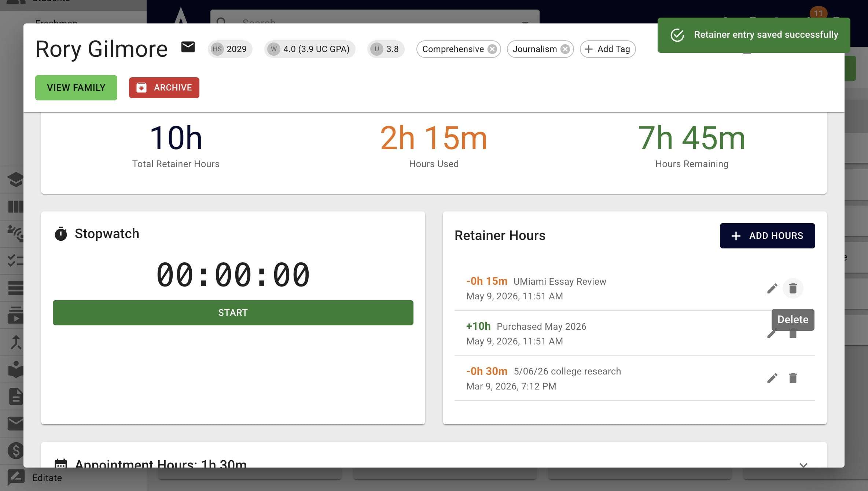Delete the 5/06/26 college research entry
Image resolution: width=868 pixels, height=491 pixels.
tap(793, 378)
